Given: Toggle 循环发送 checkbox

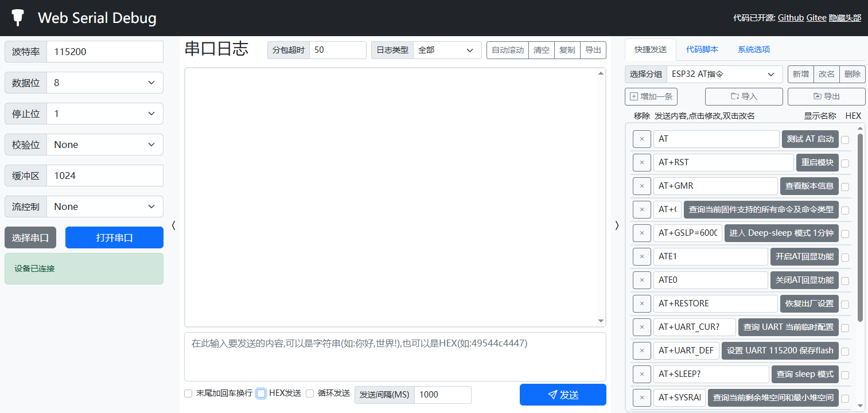Looking at the screenshot, I should [x=310, y=393].
